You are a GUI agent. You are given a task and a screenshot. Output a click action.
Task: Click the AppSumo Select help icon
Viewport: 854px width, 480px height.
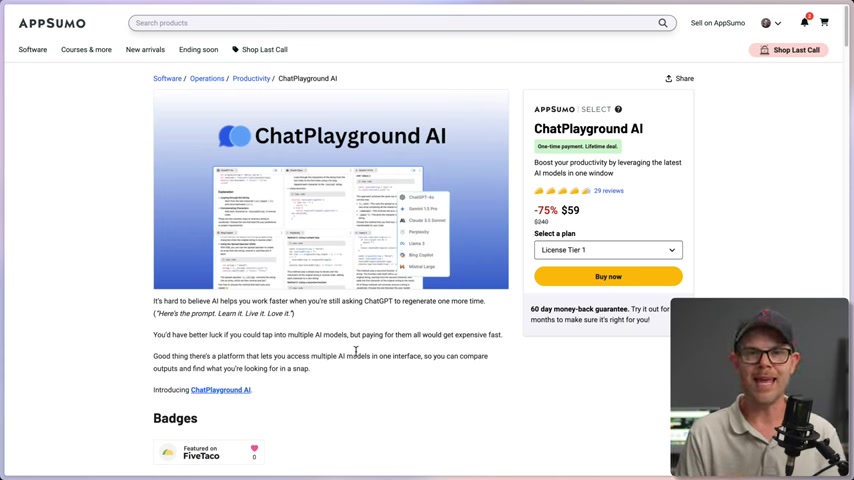coord(618,109)
